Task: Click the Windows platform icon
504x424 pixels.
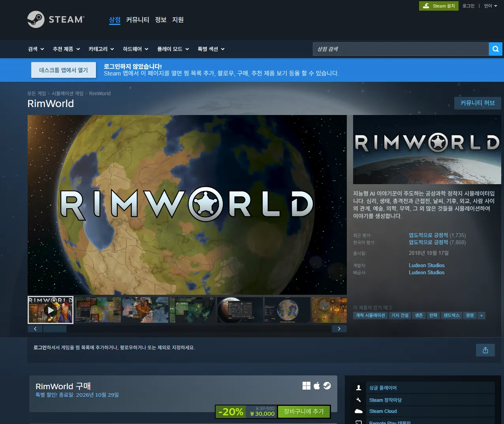Action: [x=307, y=386]
